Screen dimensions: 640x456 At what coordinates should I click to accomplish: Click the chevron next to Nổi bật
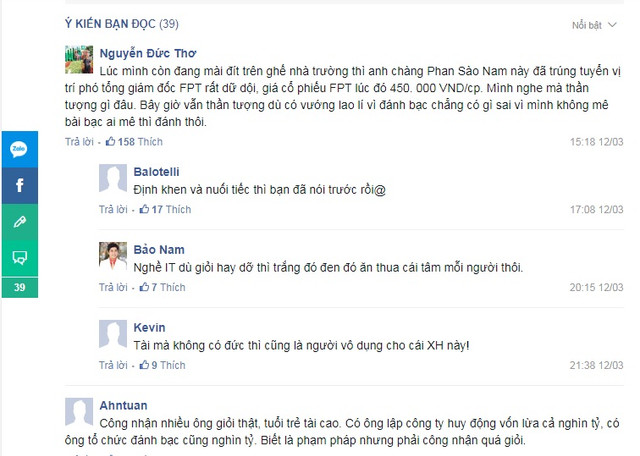click(x=612, y=25)
